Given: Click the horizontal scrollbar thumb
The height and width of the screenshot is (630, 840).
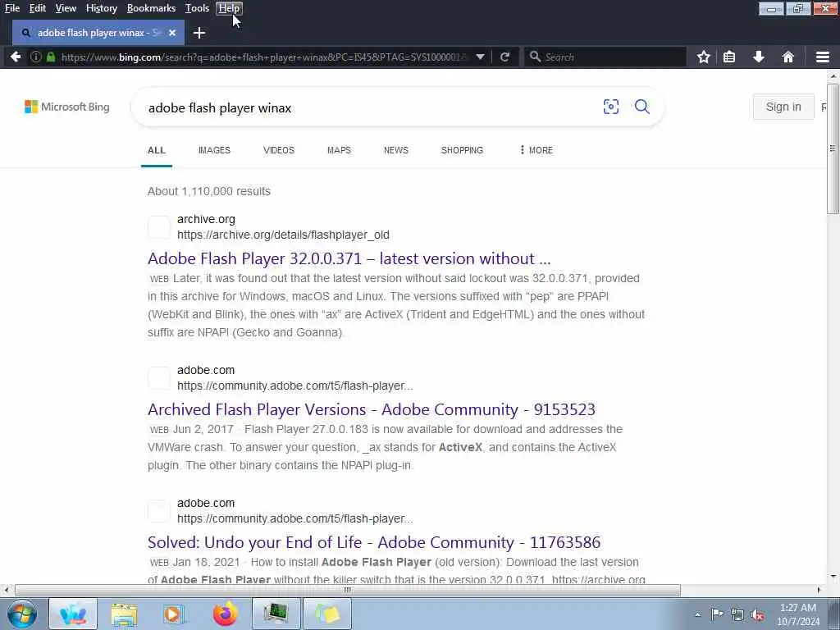Looking at the screenshot, I should click(x=348, y=590).
